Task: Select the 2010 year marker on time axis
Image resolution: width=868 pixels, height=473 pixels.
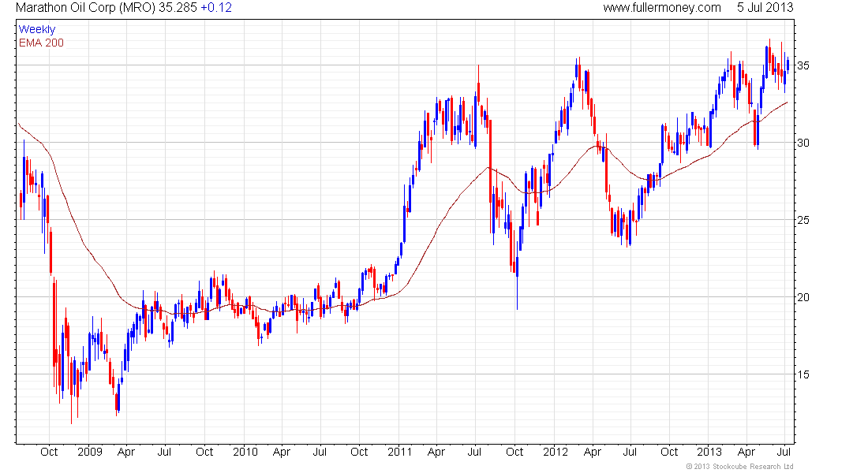Action: (x=245, y=453)
